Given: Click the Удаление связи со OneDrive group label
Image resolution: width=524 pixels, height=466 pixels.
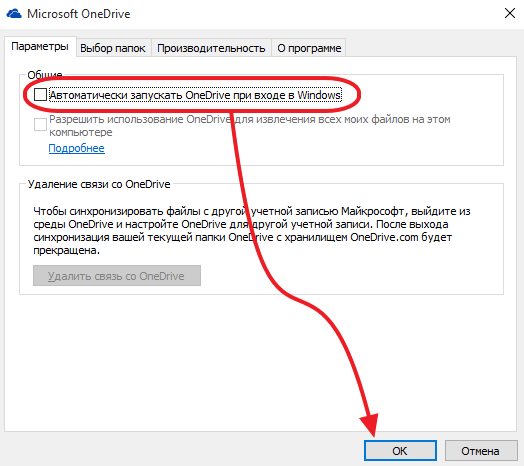Looking at the screenshot, I should point(99,184).
